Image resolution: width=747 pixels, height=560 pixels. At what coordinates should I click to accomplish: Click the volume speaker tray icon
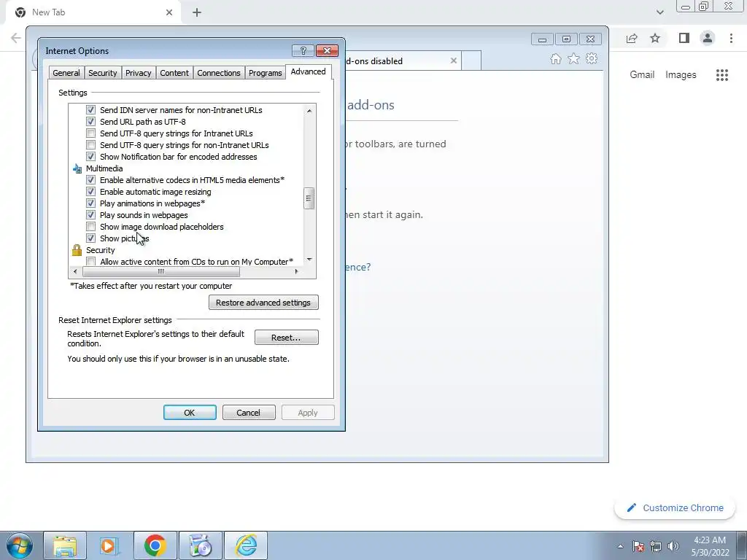(x=673, y=546)
